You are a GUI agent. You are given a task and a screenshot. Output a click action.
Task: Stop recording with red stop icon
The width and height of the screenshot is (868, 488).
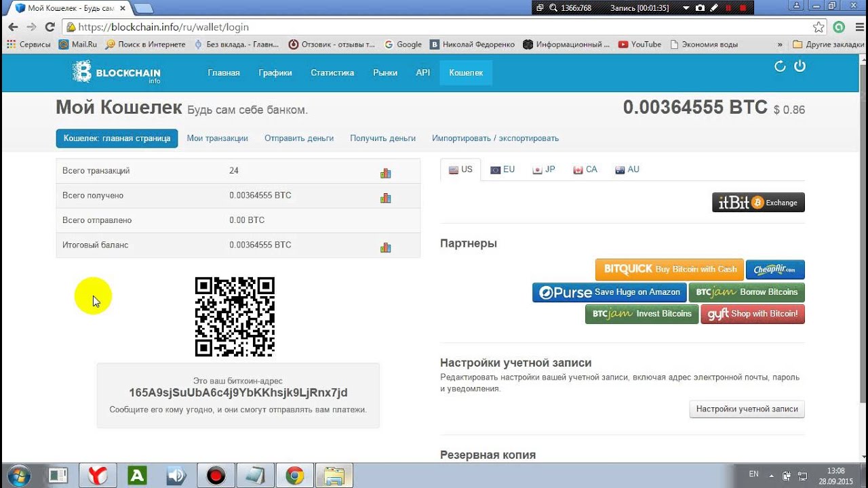click(743, 8)
